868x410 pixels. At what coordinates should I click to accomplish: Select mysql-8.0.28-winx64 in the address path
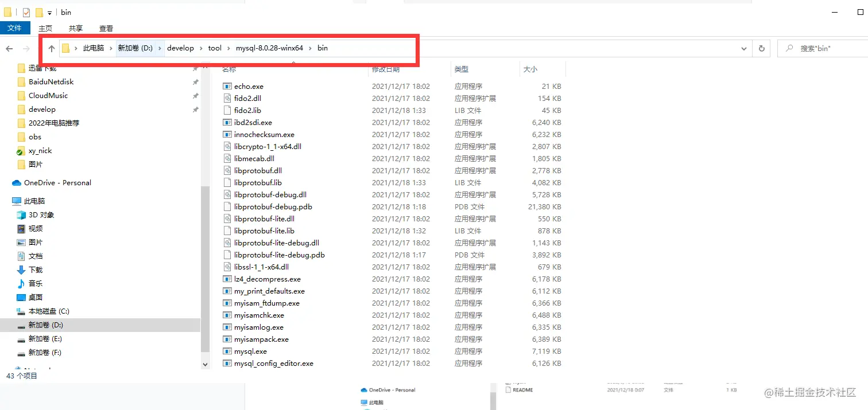pos(269,48)
